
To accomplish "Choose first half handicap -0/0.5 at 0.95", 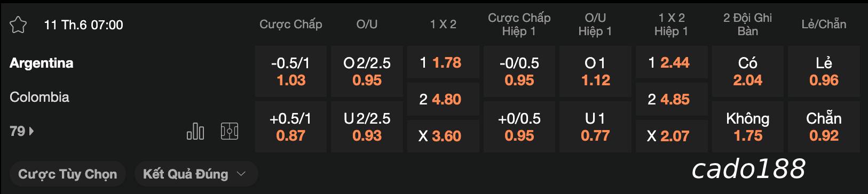I will point(519,71).
